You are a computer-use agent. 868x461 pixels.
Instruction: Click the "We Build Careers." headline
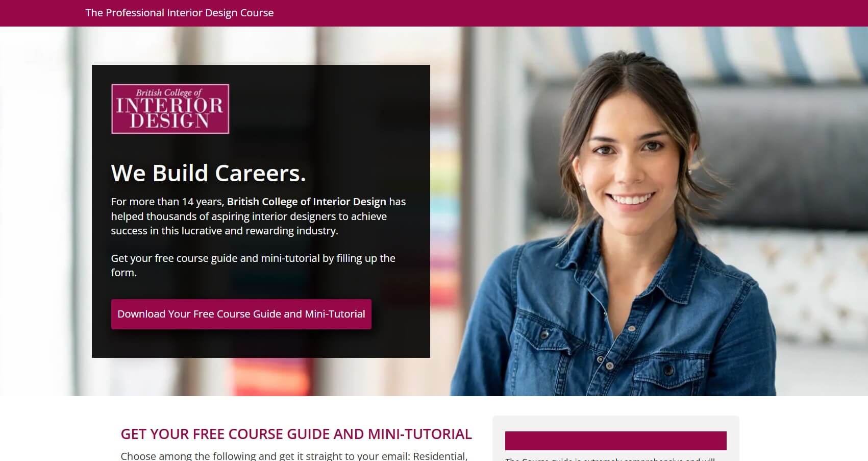pos(208,173)
